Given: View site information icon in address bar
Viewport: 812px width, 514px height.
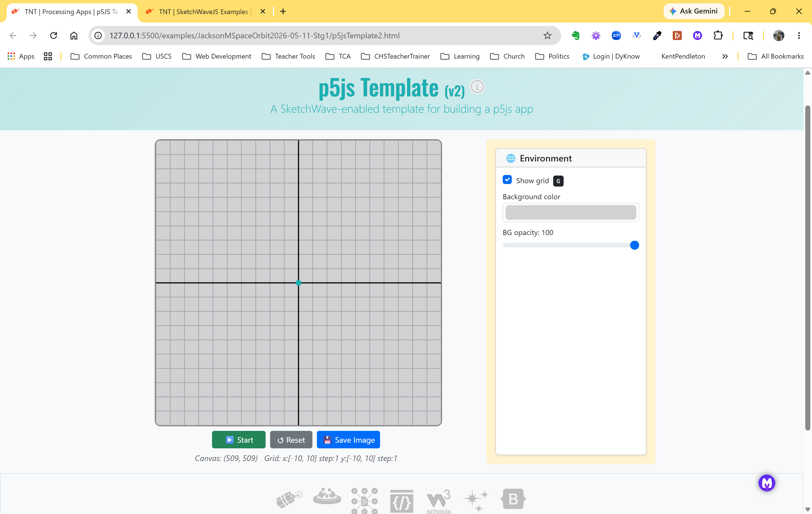Looking at the screenshot, I should (x=98, y=36).
